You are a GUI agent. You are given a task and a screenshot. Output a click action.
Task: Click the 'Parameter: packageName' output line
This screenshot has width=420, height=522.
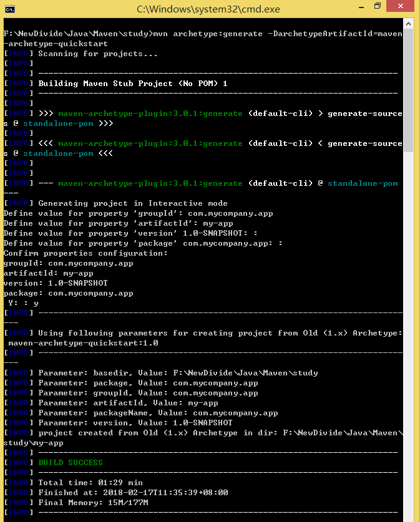pyautogui.click(x=158, y=413)
